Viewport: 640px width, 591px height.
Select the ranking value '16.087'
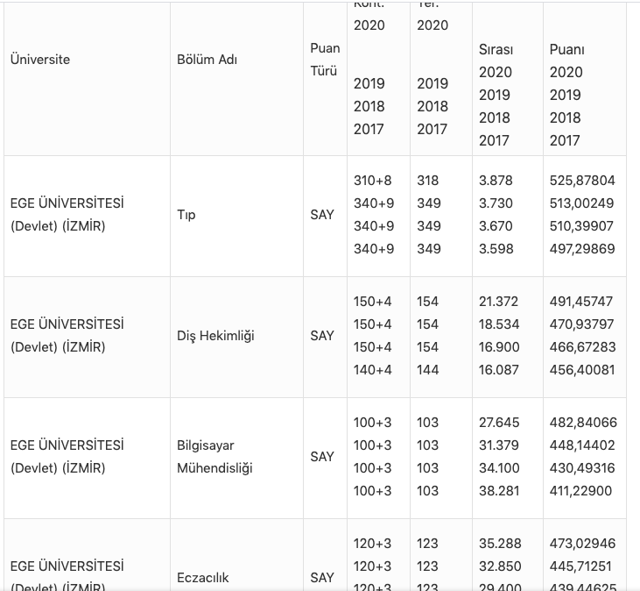(x=499, y=370)
